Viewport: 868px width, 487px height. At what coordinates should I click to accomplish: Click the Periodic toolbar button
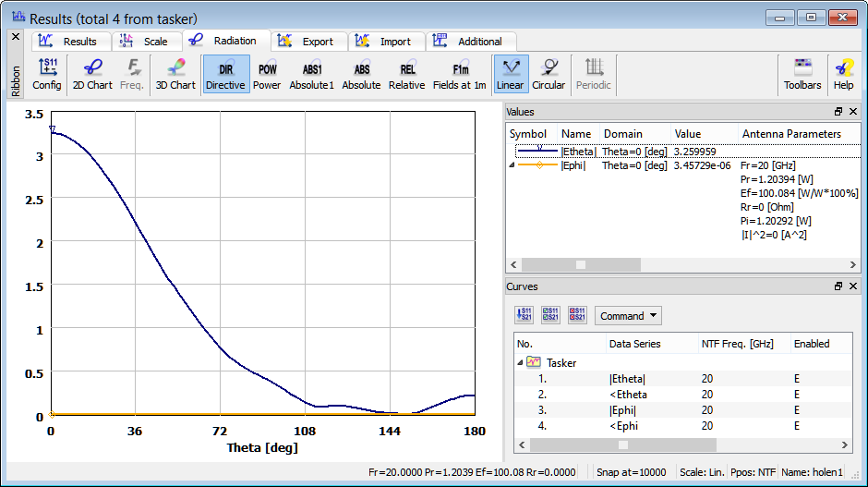594,74
